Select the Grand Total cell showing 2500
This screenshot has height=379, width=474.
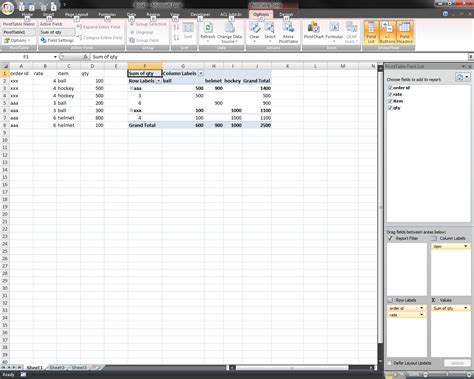[257, 125]
